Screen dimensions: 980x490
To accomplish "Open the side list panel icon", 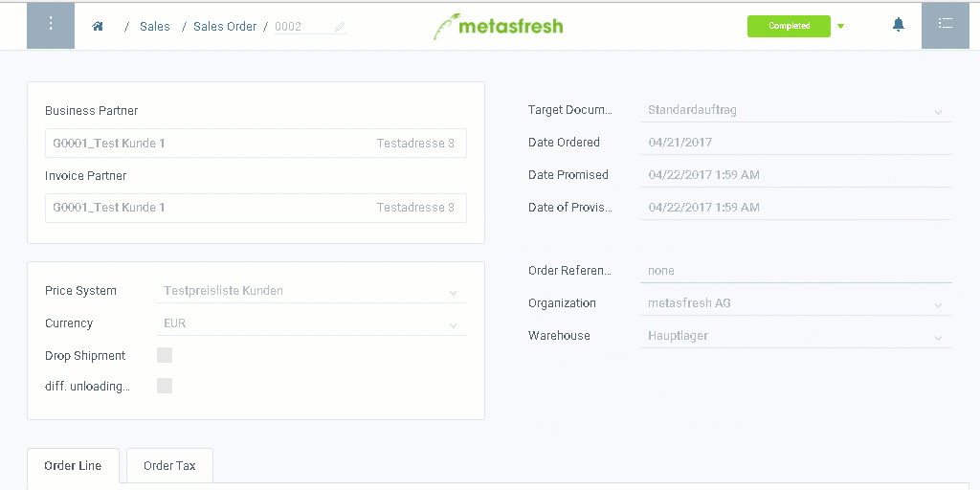I will click(x=945, y=26).
